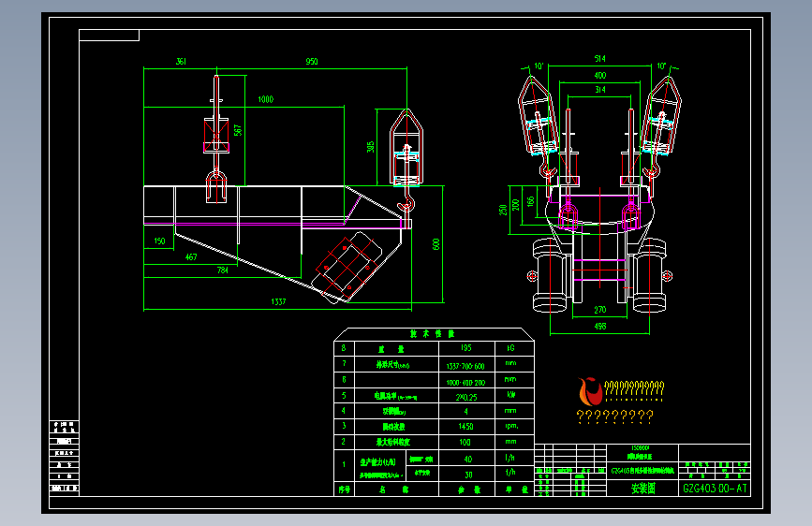The image size is (812, 526).
Task: Pick the 1000 trough length dimension text
Action: (266, 99)
